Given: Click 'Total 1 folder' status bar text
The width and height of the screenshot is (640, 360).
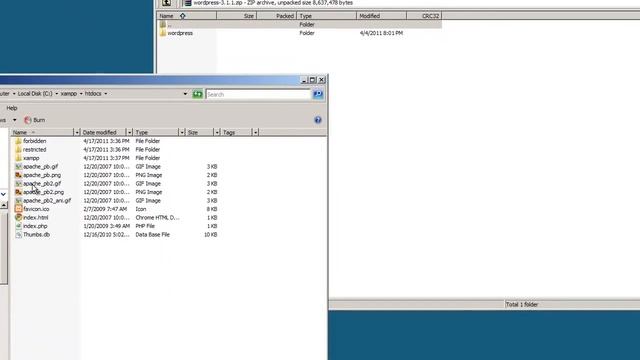Looking at the screenshot, I should coord(522,304).
